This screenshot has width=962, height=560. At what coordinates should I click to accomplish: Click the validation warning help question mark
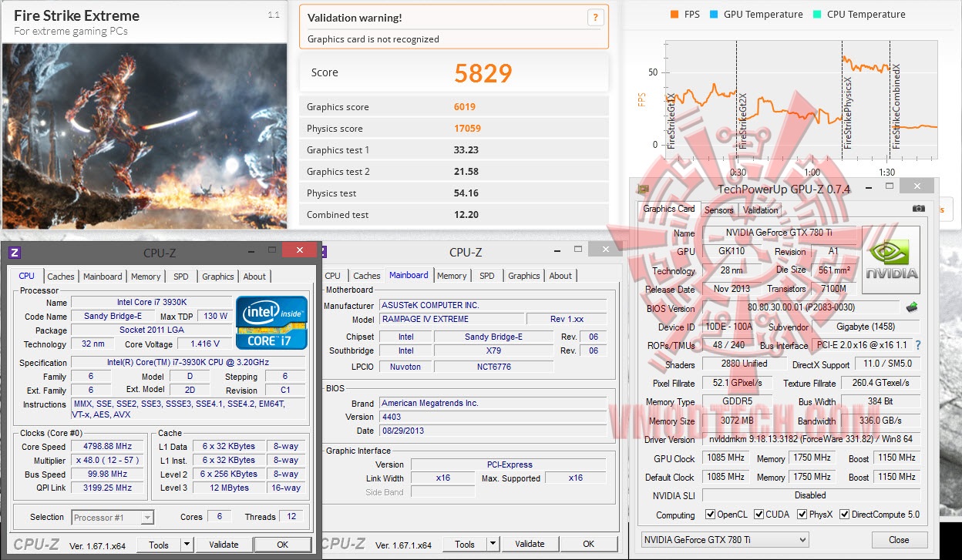coord(594,18)
